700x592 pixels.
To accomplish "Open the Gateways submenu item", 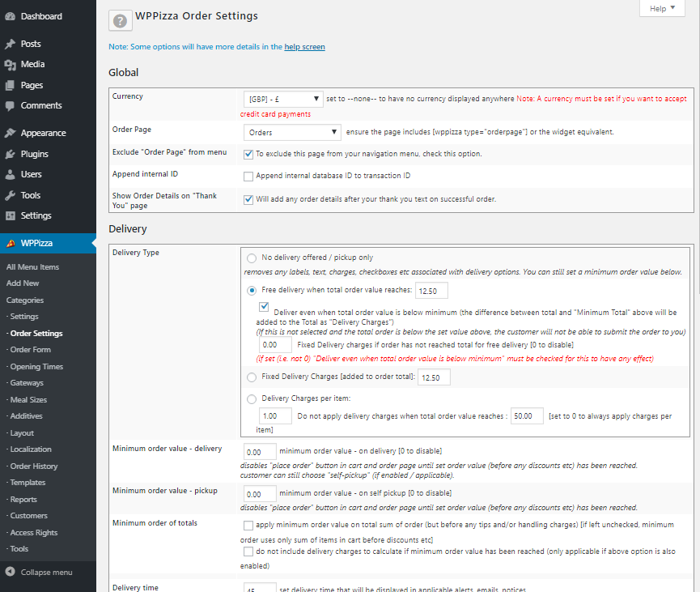I will (27, 383).
